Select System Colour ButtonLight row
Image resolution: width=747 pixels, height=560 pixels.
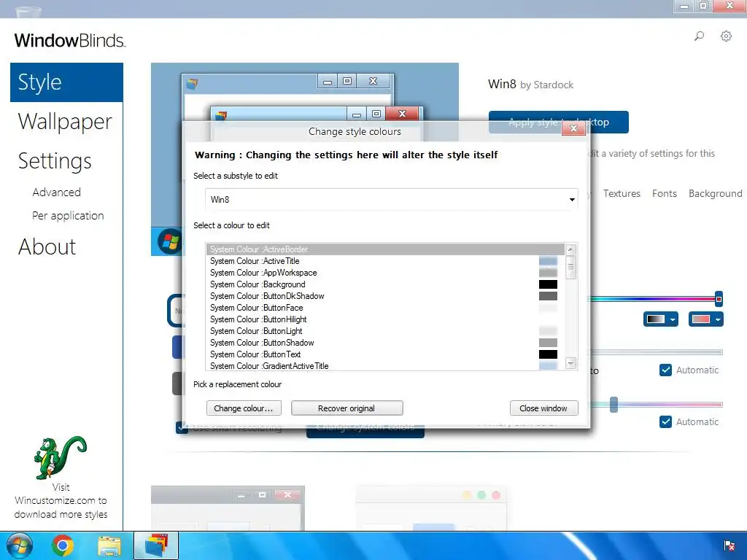(385, 331)
